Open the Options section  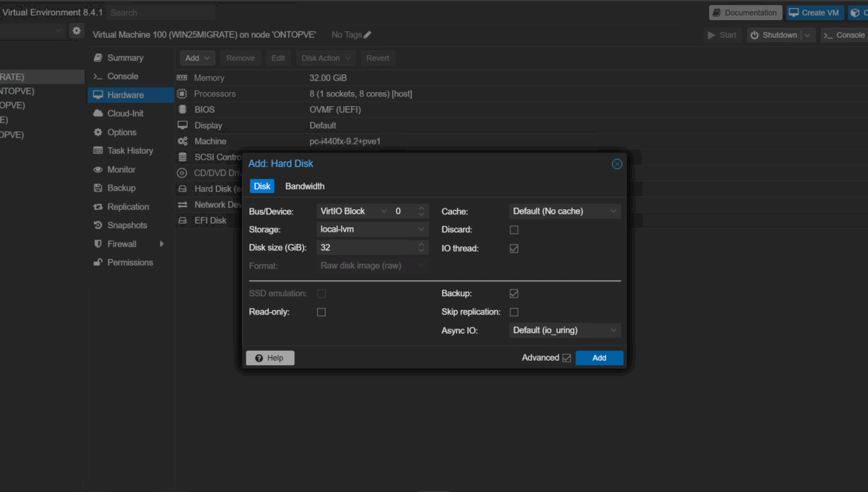pos(122,132)
